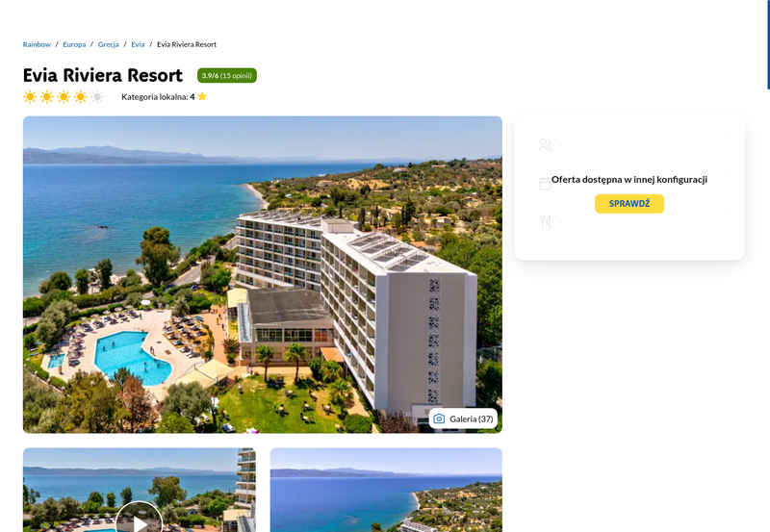Image resolution: width=770 pixels, height=532 pixels.
Task: Click the fifth greyed-out sun rating icon
Action: pos(97,96)
